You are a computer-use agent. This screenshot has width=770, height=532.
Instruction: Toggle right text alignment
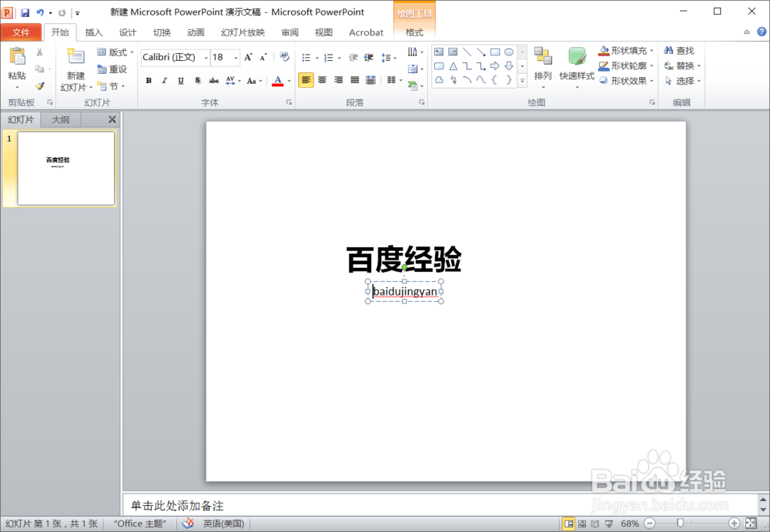(338, 80)
